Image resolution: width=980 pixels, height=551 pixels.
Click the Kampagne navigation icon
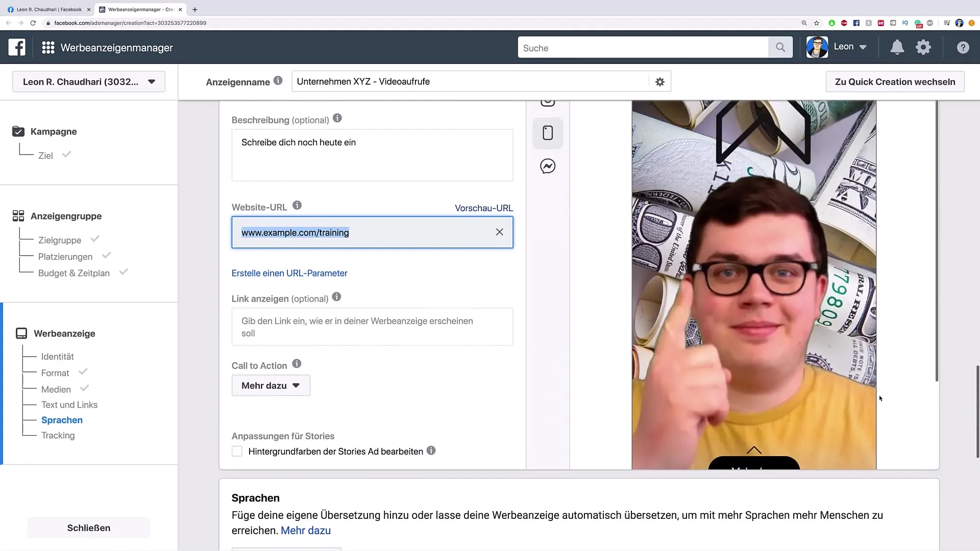point(18,131)
